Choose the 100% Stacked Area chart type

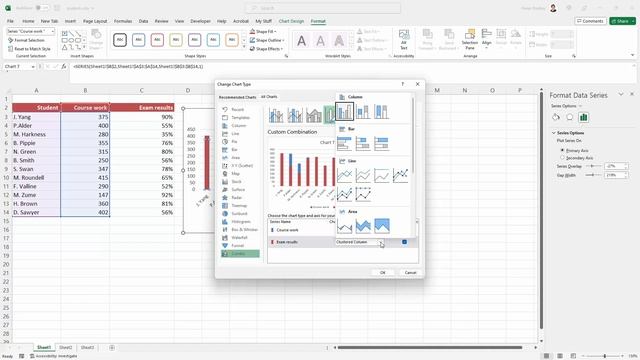pyautogui.click(x=381, y=226)
